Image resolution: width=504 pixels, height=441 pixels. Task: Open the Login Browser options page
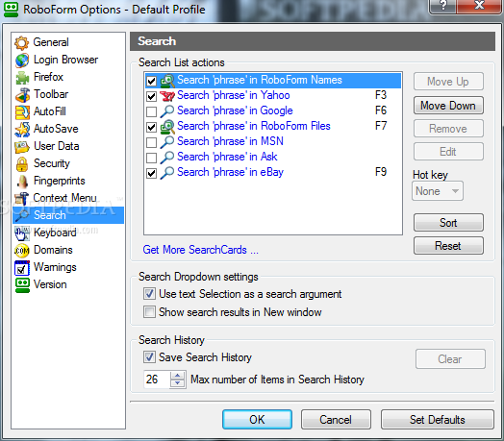click(66, 60)
